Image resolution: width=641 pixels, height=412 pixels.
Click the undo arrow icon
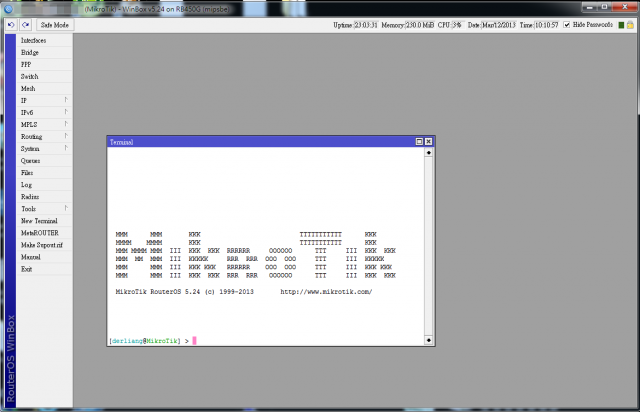[x=11, y=25]
